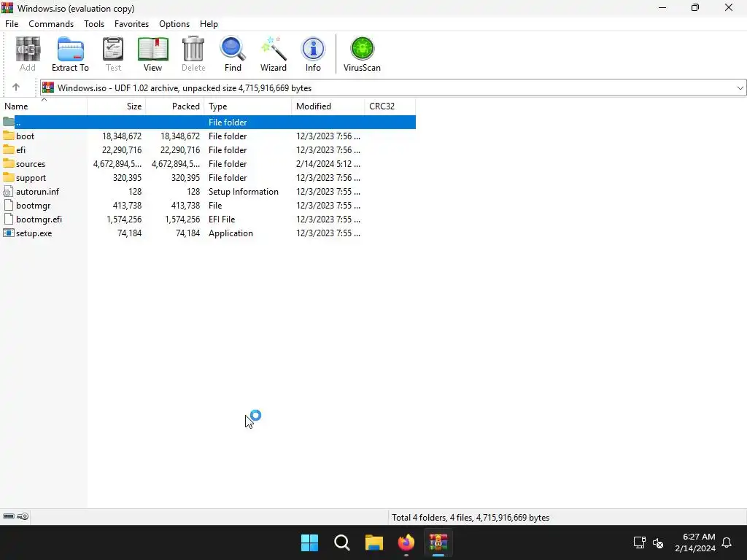Image resolution: width=747 pixels, height=560 pixels.
Task: Open the Windows Start menu
Action: 309,542
